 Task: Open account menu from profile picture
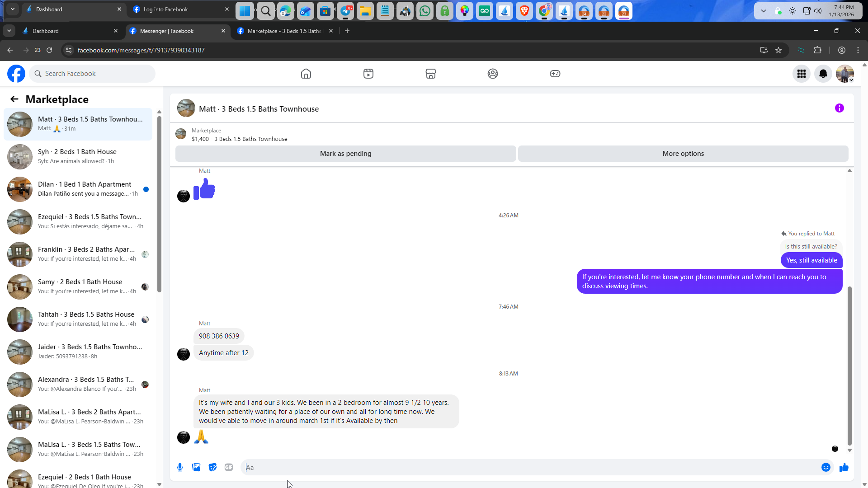844,74
